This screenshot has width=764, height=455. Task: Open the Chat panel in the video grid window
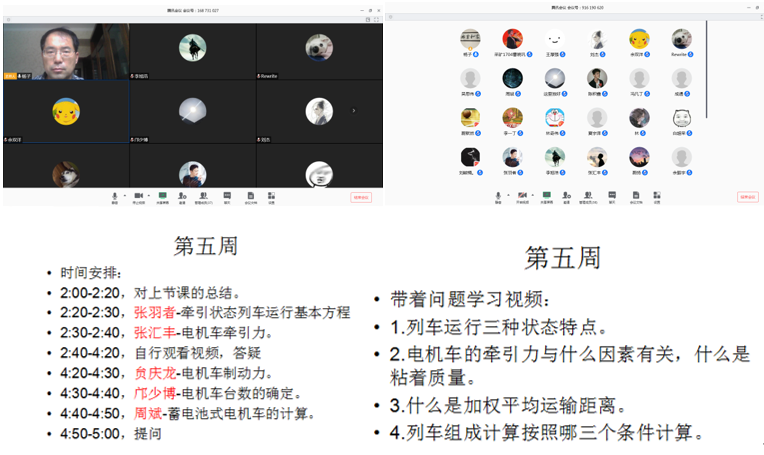pyautogui.click(x=227, y=196)
